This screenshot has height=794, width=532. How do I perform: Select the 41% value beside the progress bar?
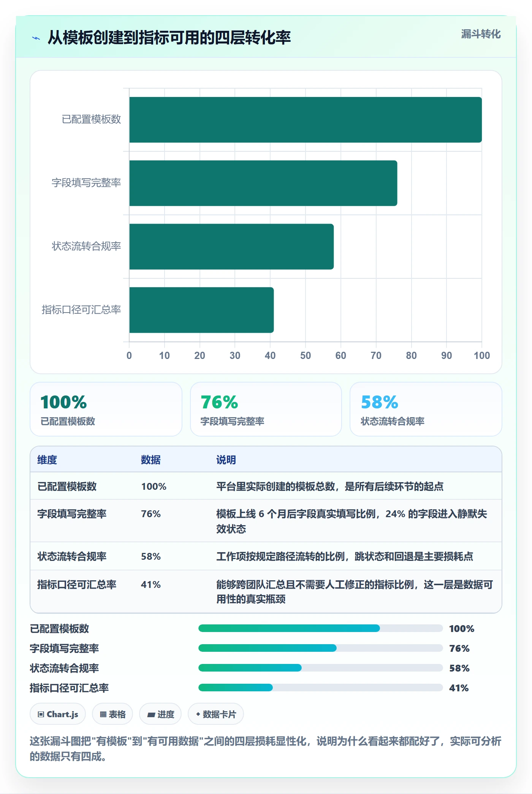pos(459,688)
